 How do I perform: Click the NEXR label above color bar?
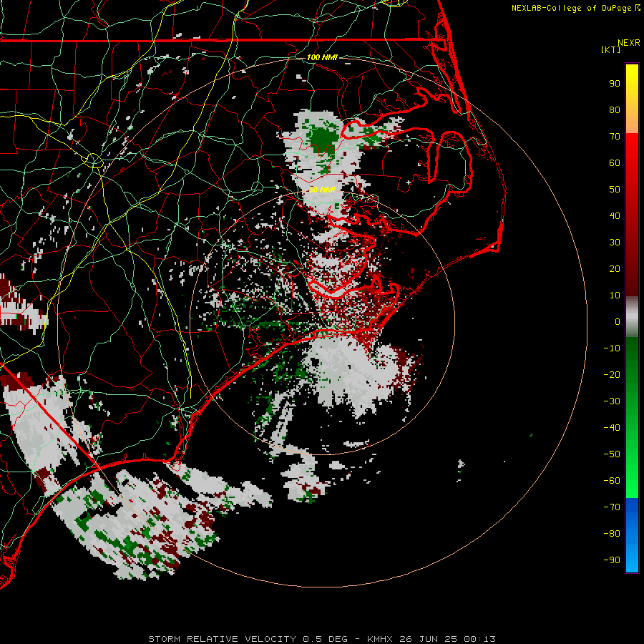(629, 43)
